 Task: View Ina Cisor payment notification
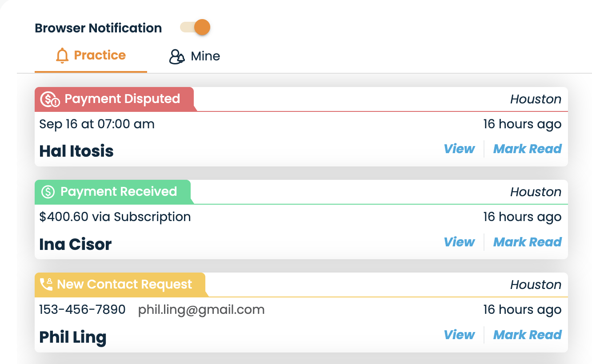point(459,242)
